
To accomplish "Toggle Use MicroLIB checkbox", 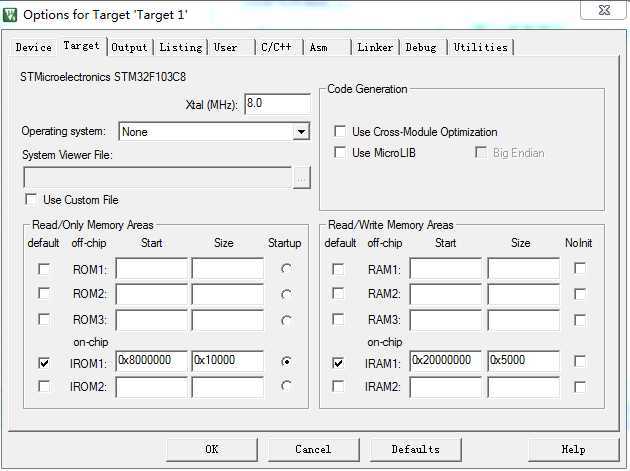I will (x=340, y=152).
